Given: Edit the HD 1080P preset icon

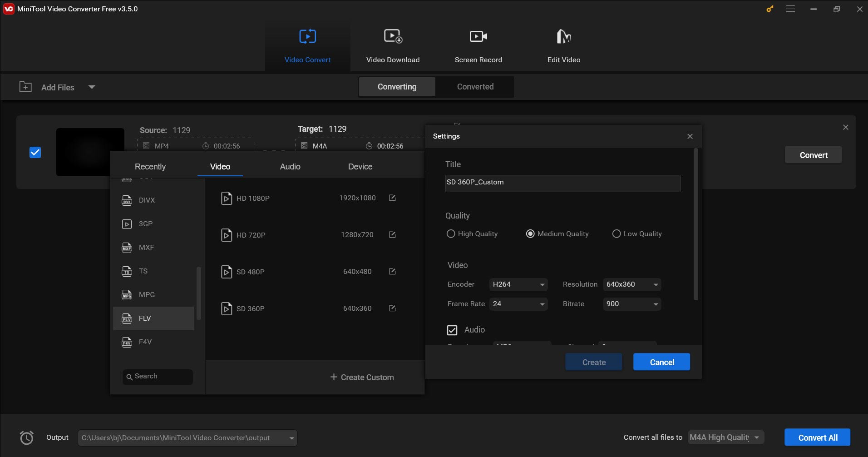Looking at the screenshot, I should coord(392,198).
